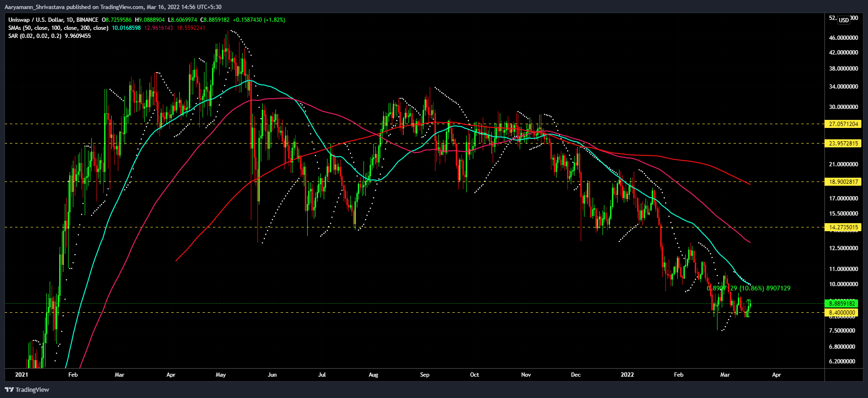Screen dimensions: 868x398
Task: Click the red SMA value 18.5592241
Action: point(191,28)
